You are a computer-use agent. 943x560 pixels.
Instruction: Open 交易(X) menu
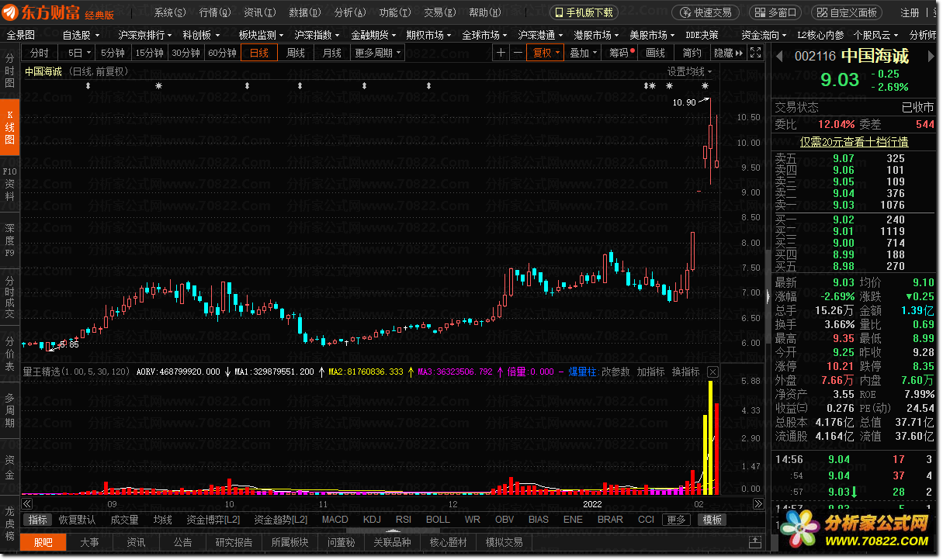(x=439, y=12)
